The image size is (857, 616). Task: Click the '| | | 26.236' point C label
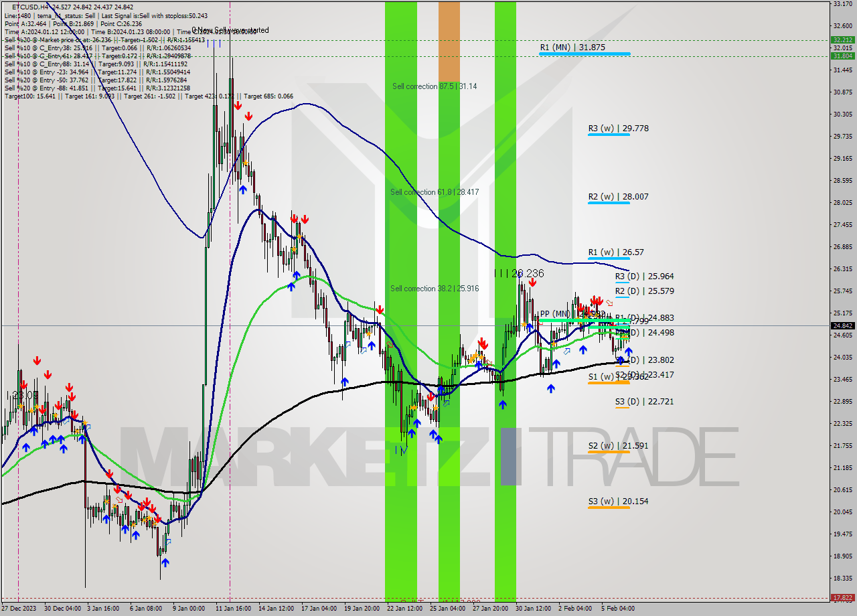click(x=519, y=273)
